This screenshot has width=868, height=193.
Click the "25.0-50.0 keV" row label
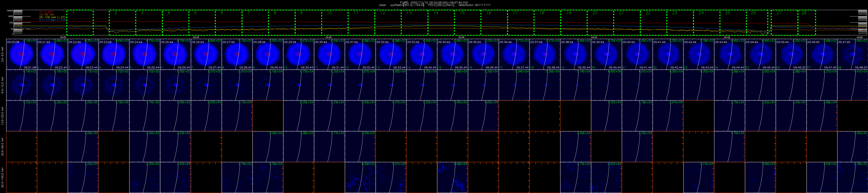point(3,146)
